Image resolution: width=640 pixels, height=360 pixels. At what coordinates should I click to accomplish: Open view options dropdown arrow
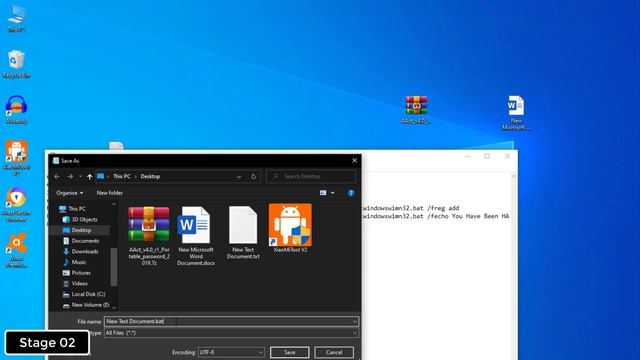pos(332,193)
